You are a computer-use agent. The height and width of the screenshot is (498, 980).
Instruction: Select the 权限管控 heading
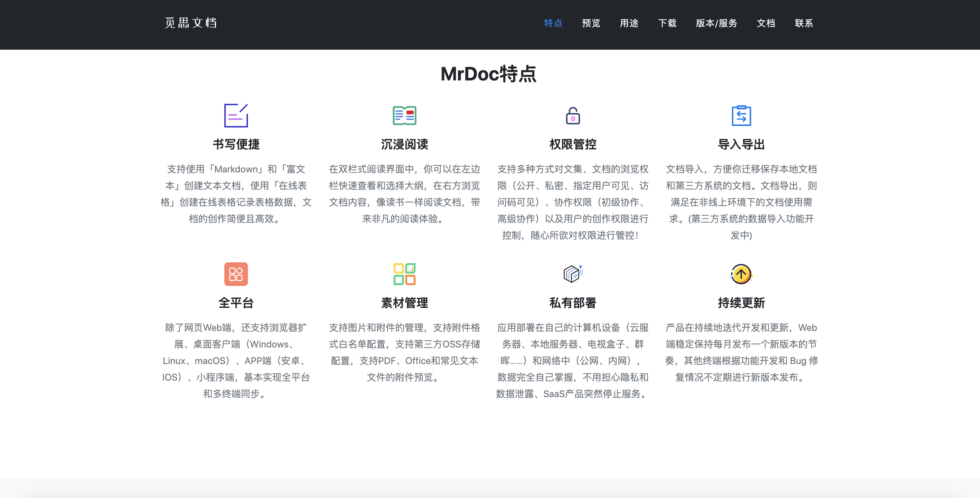coord(572,144)
